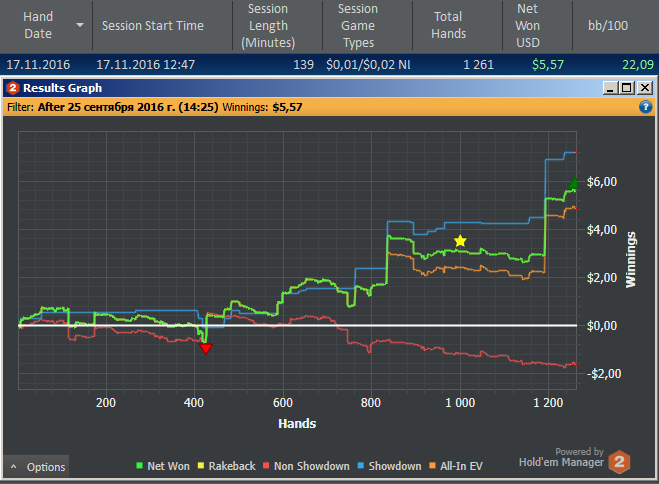
Task: Maximize the Results Graph window
Action: (x=627, y=88)
